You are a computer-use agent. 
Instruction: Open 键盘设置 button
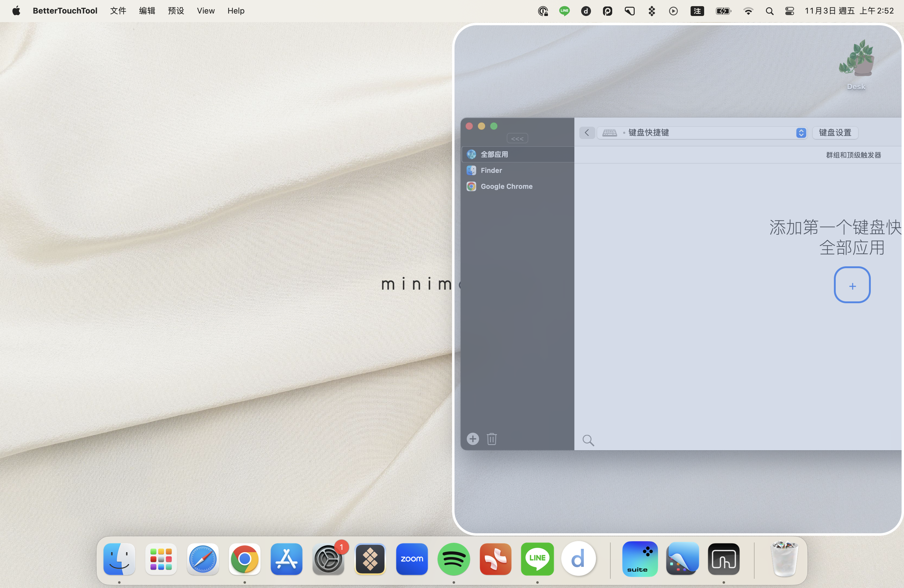835,133
